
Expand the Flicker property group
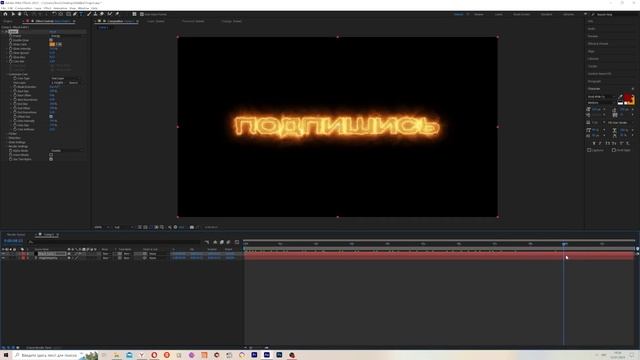click(x=7, y=133)
